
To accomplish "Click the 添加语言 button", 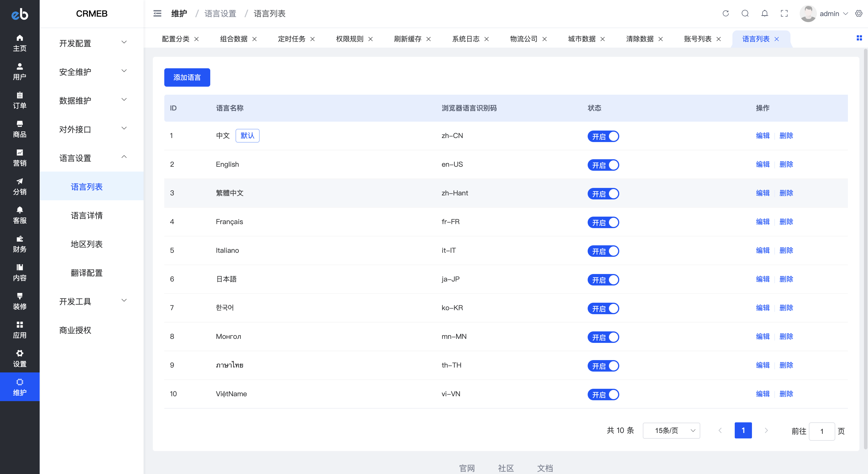I will coord(187,77).
